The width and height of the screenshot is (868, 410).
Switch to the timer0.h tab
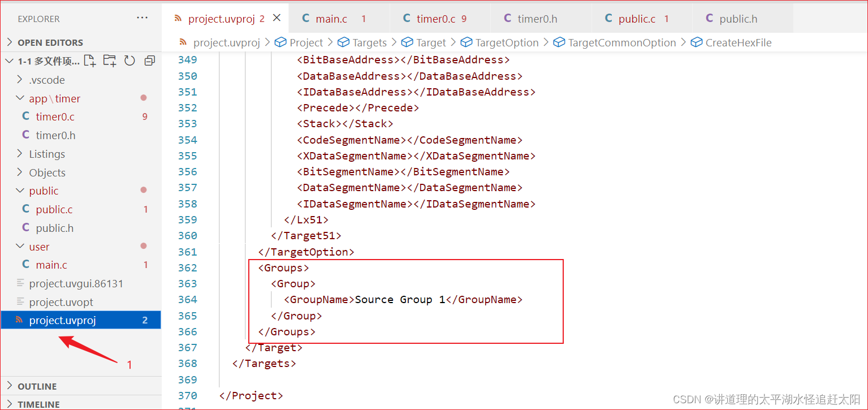(x=541, y=19)
